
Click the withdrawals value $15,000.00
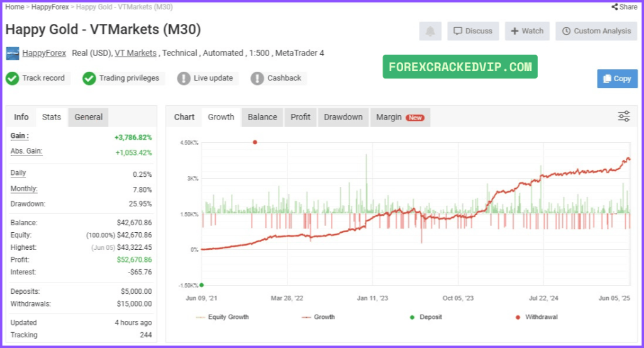point(135,303)
